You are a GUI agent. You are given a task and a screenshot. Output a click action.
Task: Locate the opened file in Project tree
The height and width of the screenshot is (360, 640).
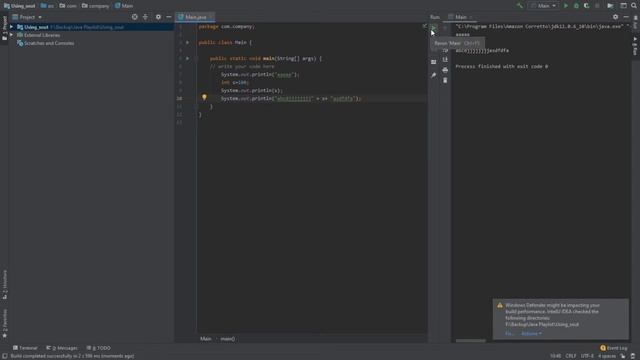pyautogui.click(x=135, y=17)
